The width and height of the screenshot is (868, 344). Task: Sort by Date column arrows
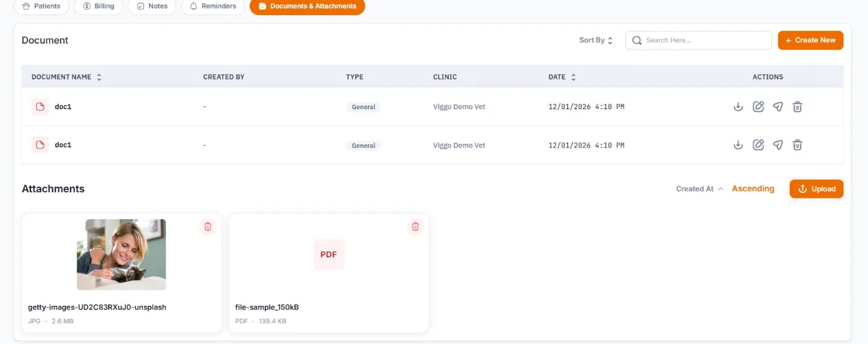573,77
